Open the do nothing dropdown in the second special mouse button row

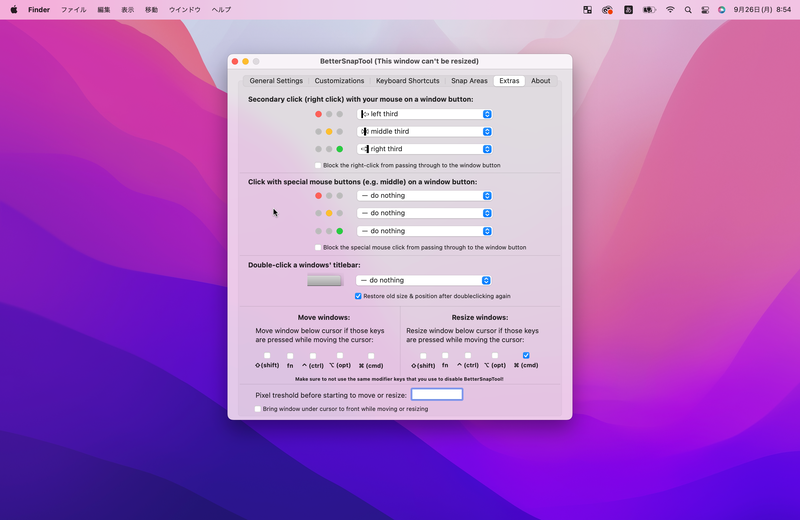[424, 213]
